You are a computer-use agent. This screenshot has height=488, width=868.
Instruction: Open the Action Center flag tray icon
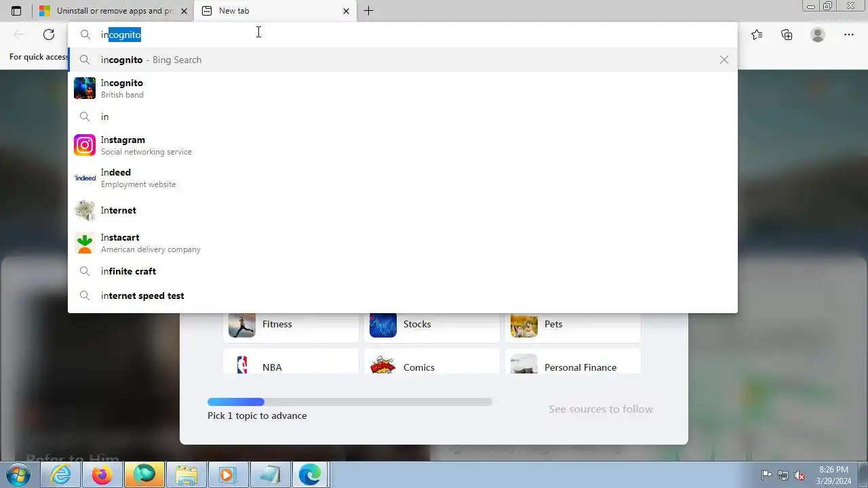pos(766,475)
